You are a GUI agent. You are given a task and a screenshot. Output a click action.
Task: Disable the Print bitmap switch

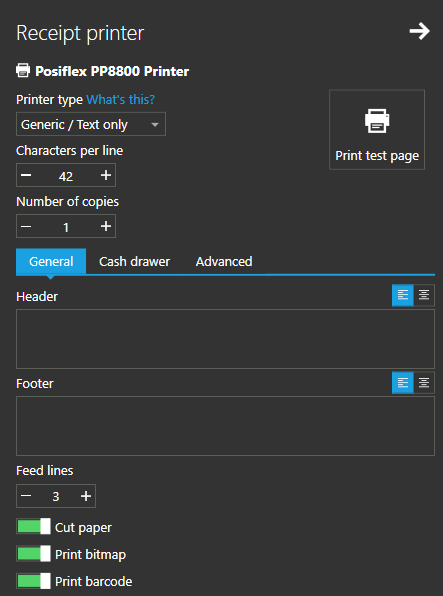(33, 553)
